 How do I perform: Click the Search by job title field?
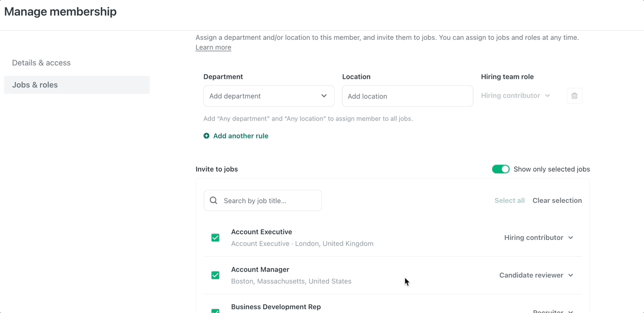(270, 201)
